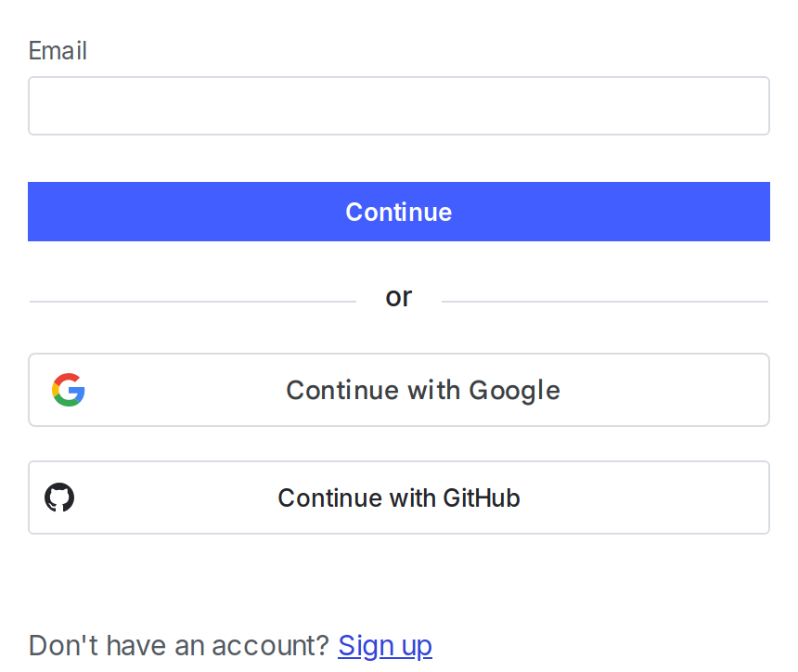Select the multicolored Google icon
798x672 pixels.
pos(68,390)
